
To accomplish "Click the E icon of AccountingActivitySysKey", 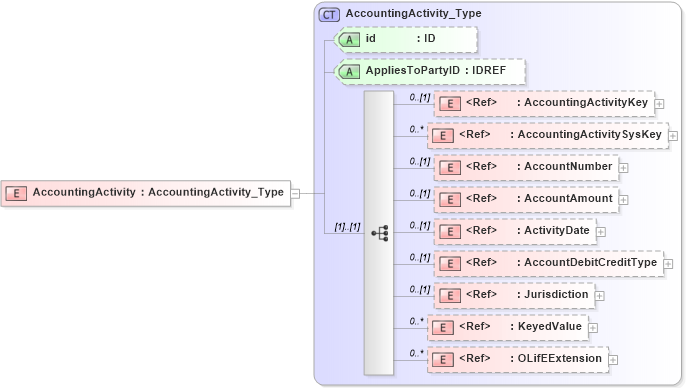I will click(443, 136).
